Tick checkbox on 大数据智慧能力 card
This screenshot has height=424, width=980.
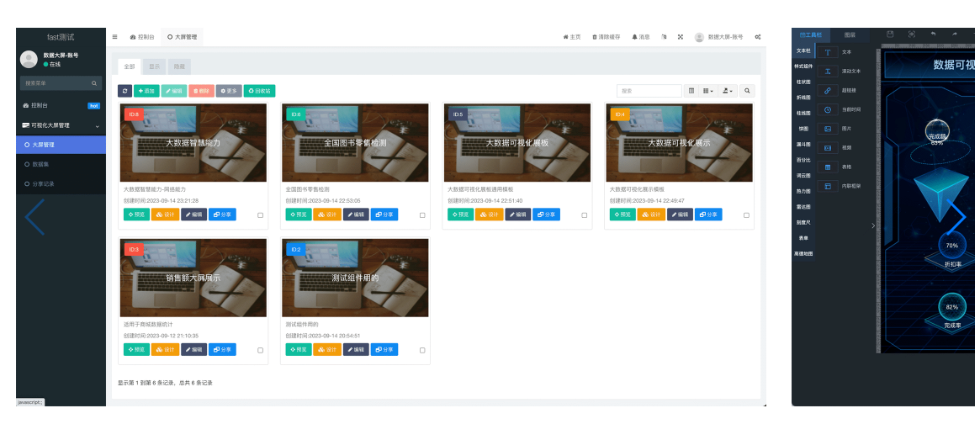(261, 215)
